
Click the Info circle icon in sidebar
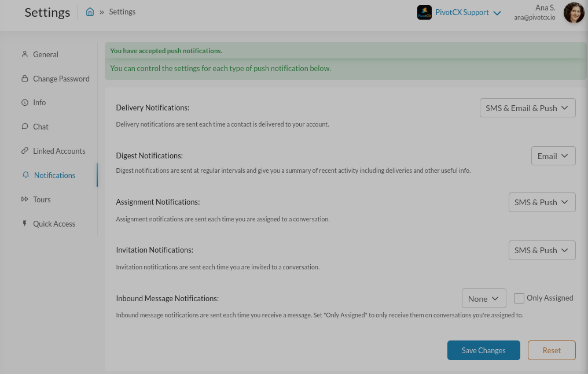[24, 103]
